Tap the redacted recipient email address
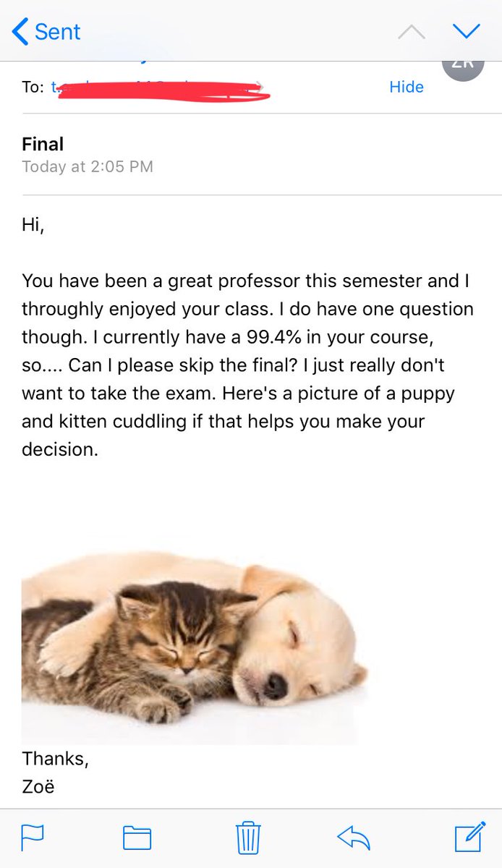This screenshot has height=868, width=502. point(163,90)
